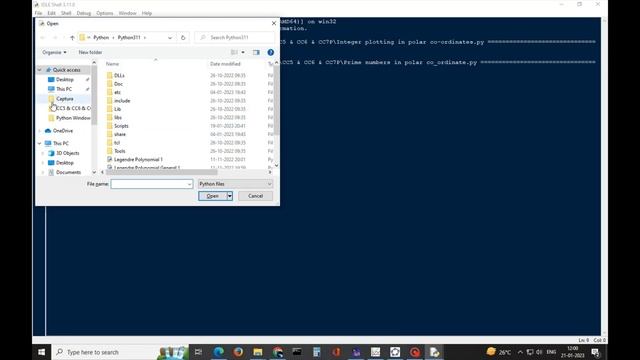The height and width of the screenshot is (360, 640).
Task: Close the Open dialog
Action: 274,23
